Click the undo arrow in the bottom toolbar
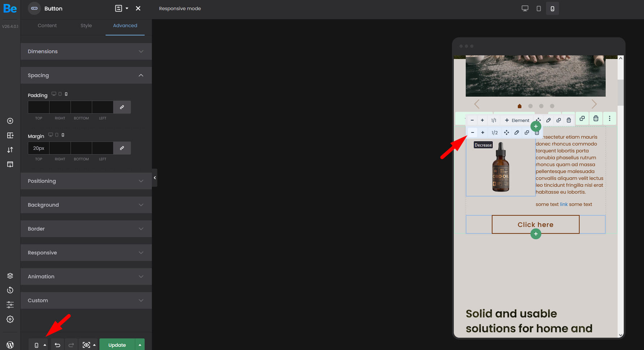The width and height of the screenshot is (644, 350). pos(57,344)
